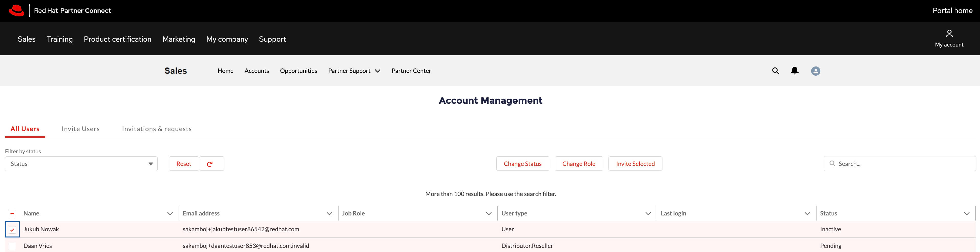Open the My account user icon

coord(949,33)
